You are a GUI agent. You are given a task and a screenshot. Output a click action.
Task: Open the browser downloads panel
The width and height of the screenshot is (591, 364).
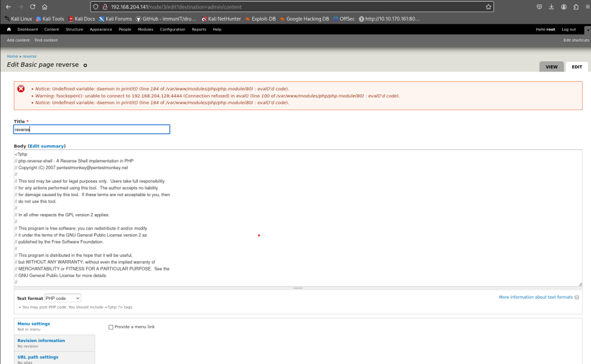tap(551, 7)
